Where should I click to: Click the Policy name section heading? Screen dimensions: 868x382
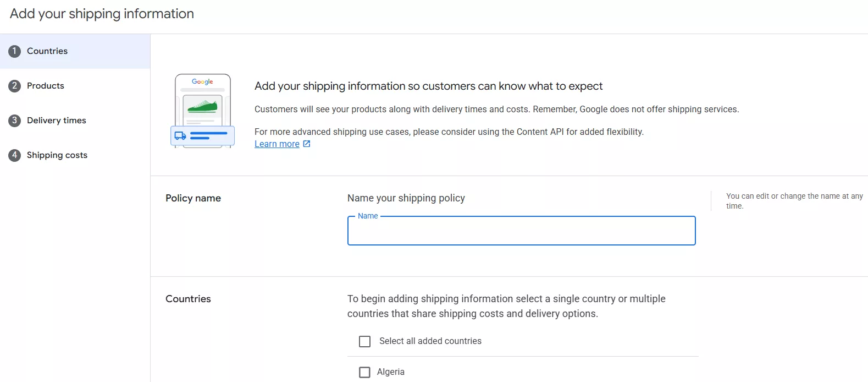193,198
